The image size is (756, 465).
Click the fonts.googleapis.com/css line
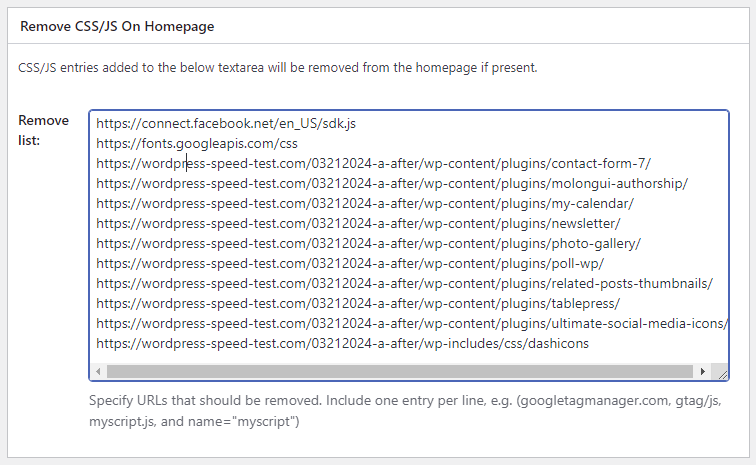click(x=197, y=144)
